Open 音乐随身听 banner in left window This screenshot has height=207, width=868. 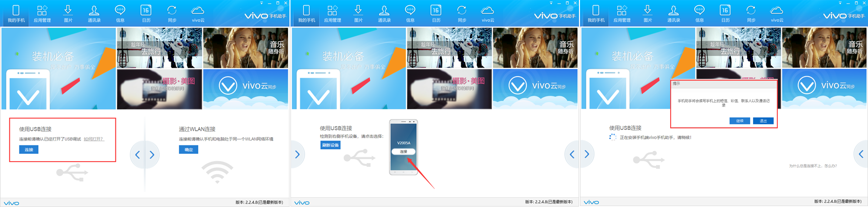tap(245, 48)
